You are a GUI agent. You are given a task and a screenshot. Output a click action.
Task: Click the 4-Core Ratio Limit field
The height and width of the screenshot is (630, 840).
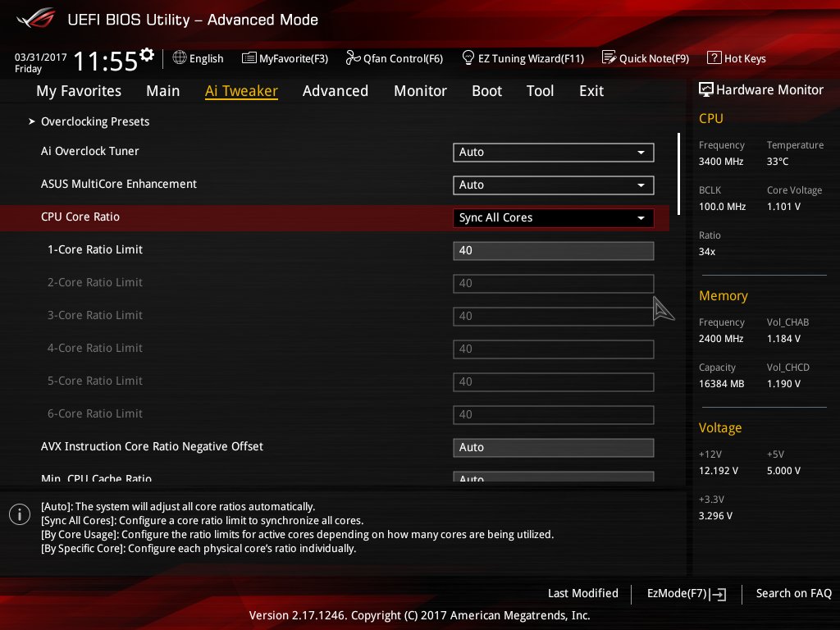tap(554, 349)
